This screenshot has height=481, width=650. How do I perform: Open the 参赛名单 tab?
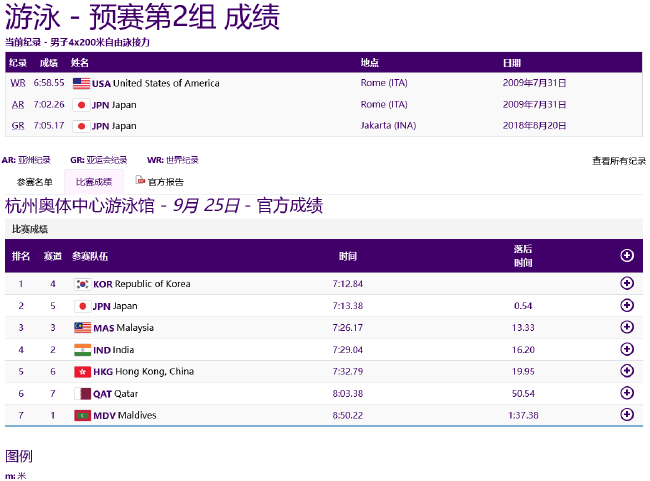point(34,182)
